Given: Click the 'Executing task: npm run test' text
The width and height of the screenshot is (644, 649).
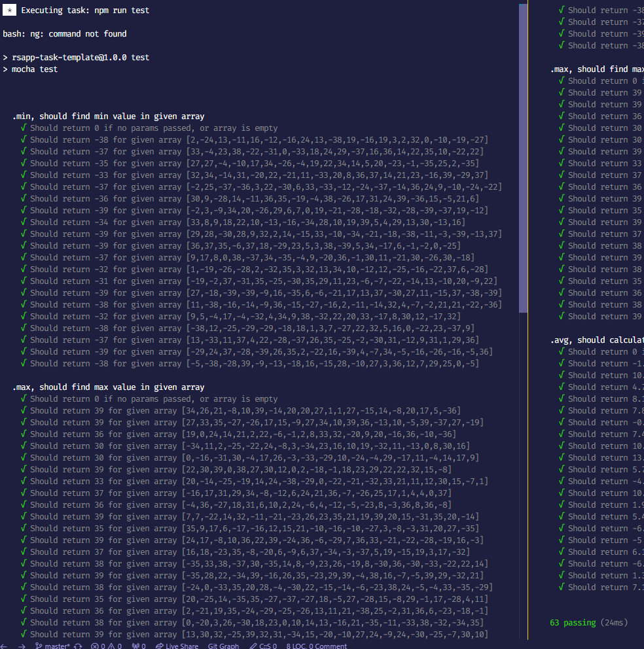Looking at the screenshot, I should [x=85, y=10].
